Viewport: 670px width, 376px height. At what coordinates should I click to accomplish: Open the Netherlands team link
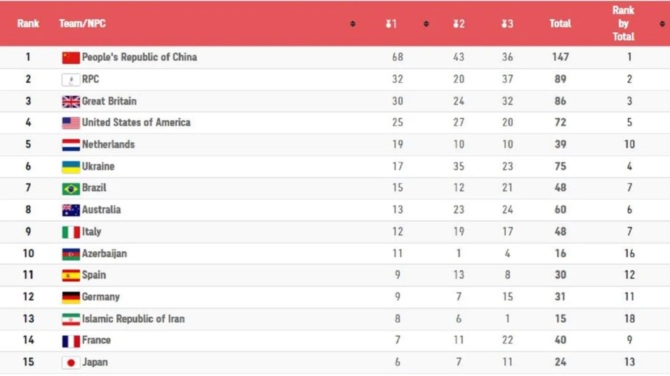(108, 144)
